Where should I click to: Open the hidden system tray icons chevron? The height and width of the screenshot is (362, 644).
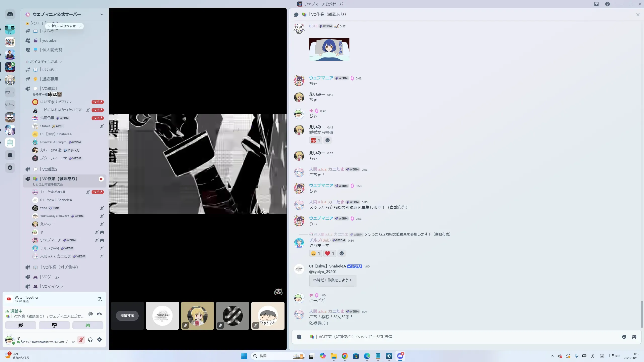552,356
